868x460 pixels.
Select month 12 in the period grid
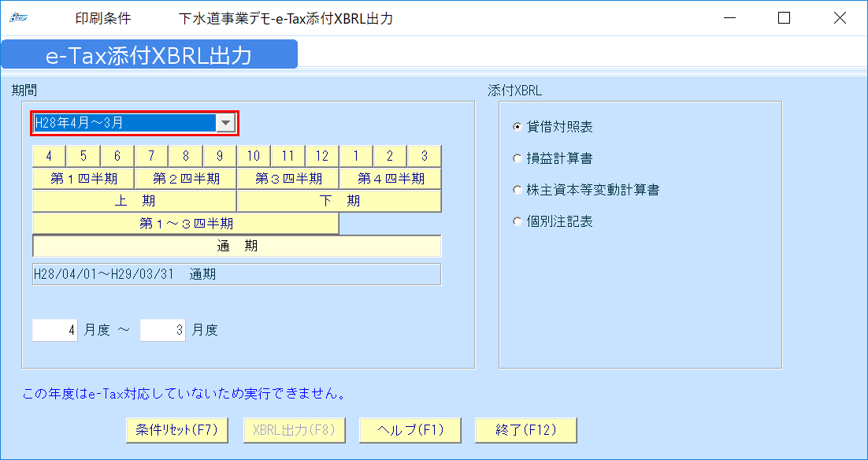coord(321,155)
